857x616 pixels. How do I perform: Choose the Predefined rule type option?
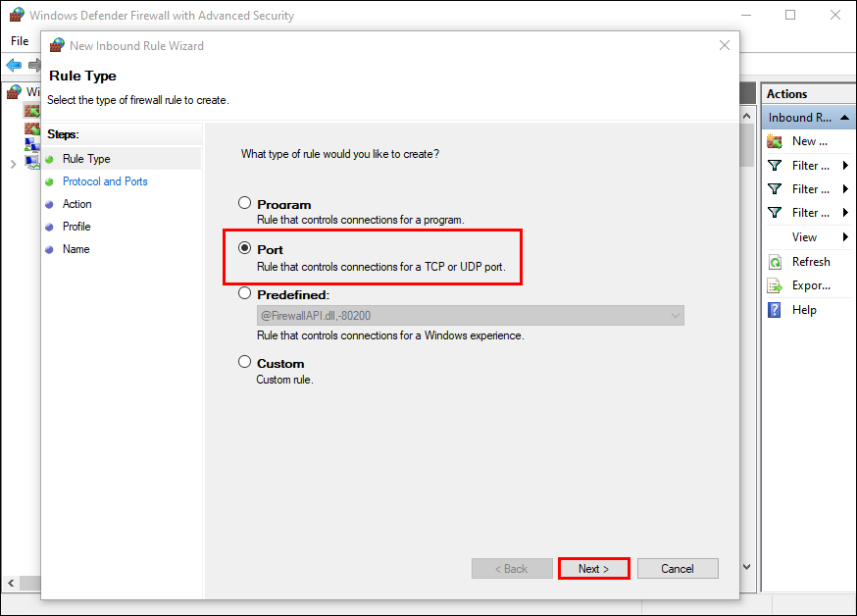(x=245, y=293)
